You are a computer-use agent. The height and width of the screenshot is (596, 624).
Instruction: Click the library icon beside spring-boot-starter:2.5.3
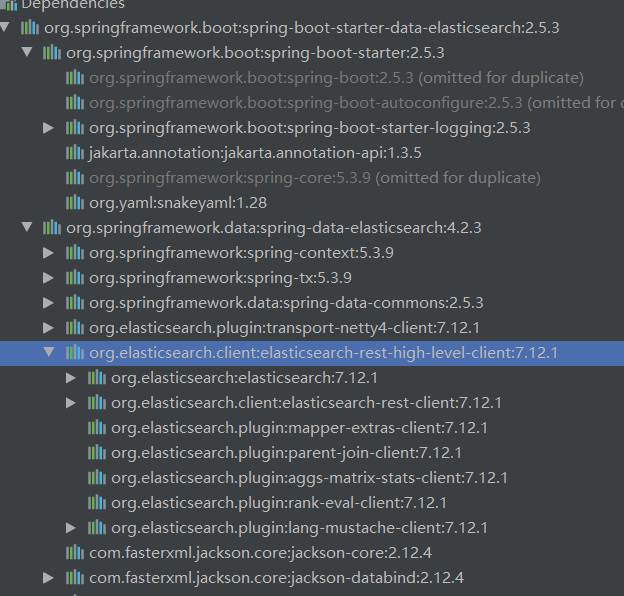coord(52,53)
